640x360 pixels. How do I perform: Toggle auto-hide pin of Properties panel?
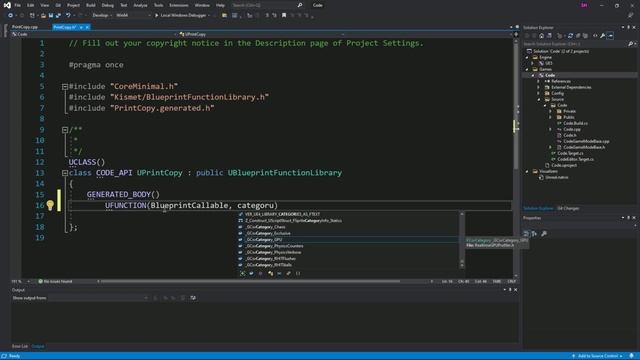629,218
